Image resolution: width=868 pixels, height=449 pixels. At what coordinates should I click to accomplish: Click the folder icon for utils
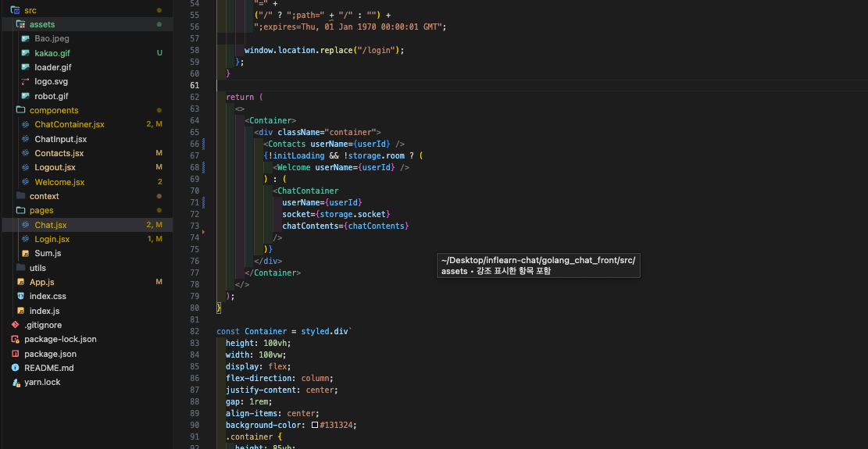tap(20, 268)
